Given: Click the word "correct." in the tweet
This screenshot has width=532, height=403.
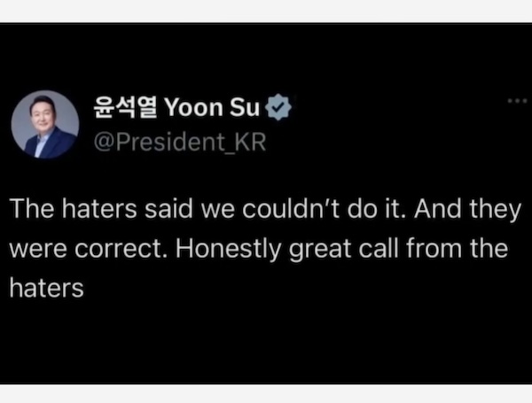Looking at the screenshot, I should 118,249.
